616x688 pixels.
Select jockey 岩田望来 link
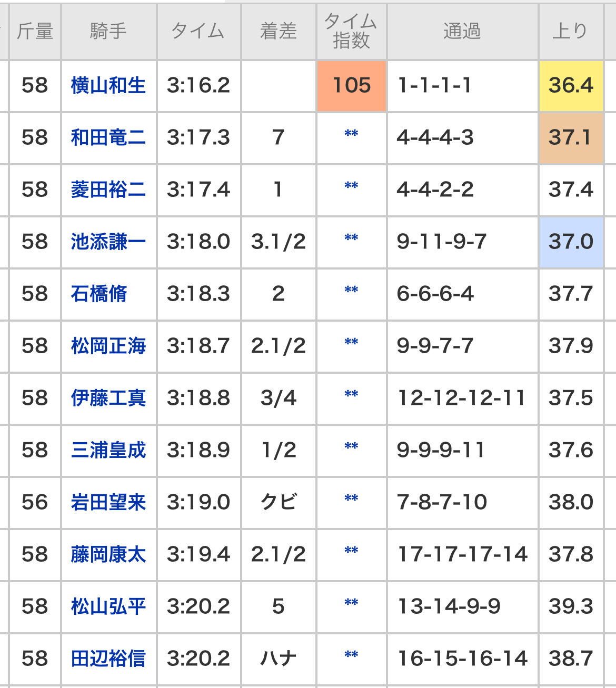pos(108,502)
